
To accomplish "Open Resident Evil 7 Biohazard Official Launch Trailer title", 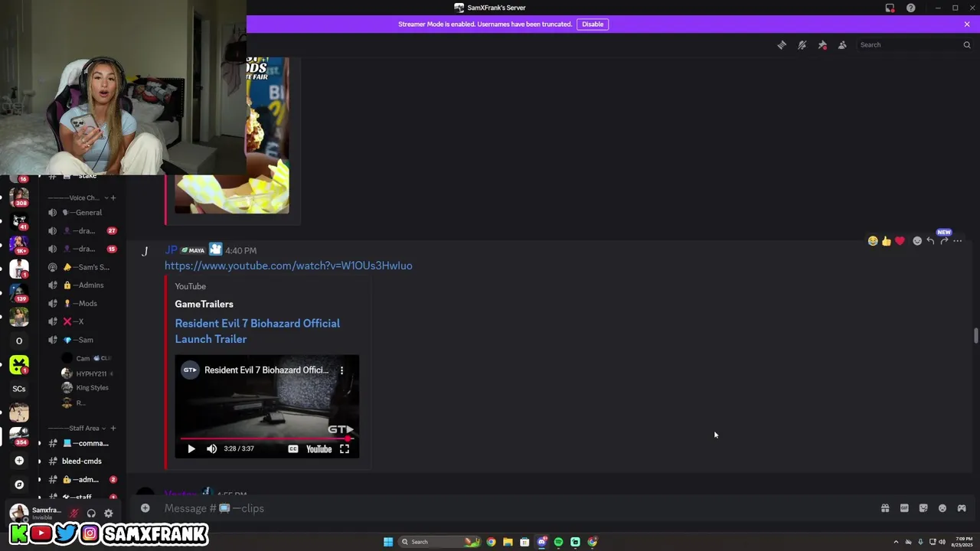I will point(257,331).
